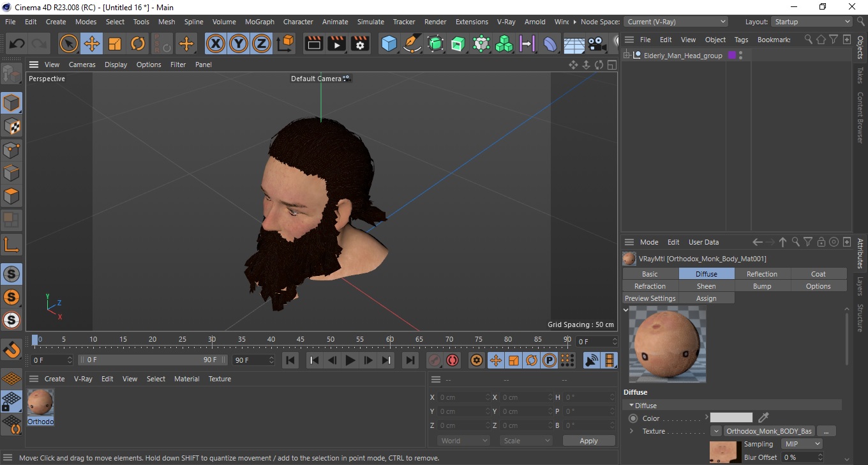Open the Simulate menu

coord(370,22)
